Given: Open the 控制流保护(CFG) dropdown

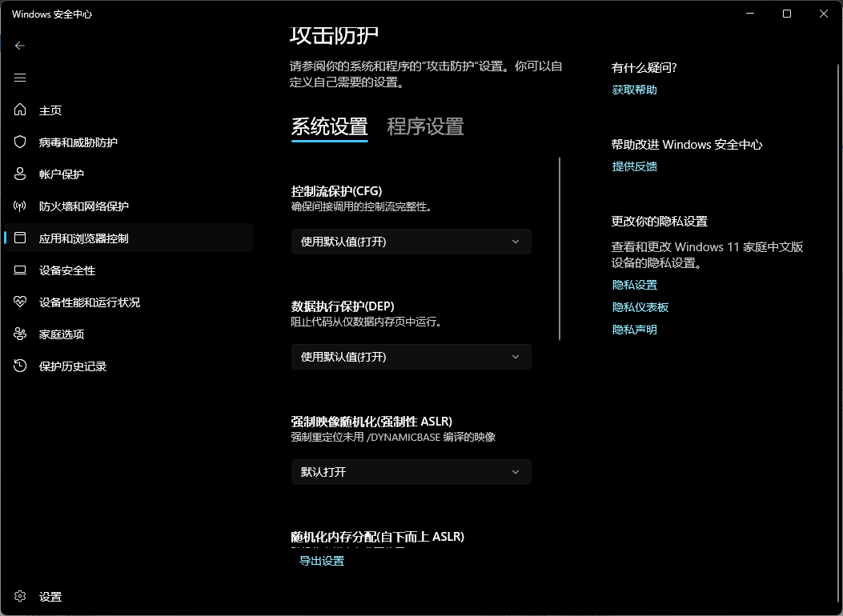Looking at the screenshot, I should 411,242.
